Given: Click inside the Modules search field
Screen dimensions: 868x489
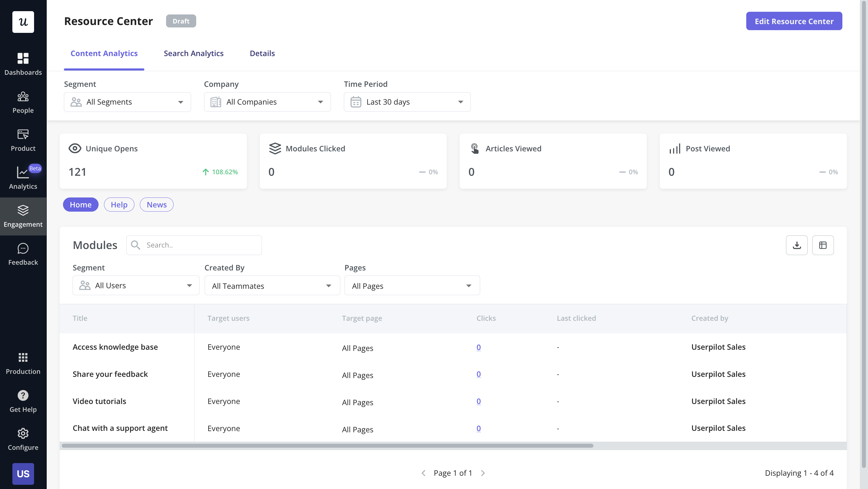Looking at the screenshot, I should click(194, 245).
